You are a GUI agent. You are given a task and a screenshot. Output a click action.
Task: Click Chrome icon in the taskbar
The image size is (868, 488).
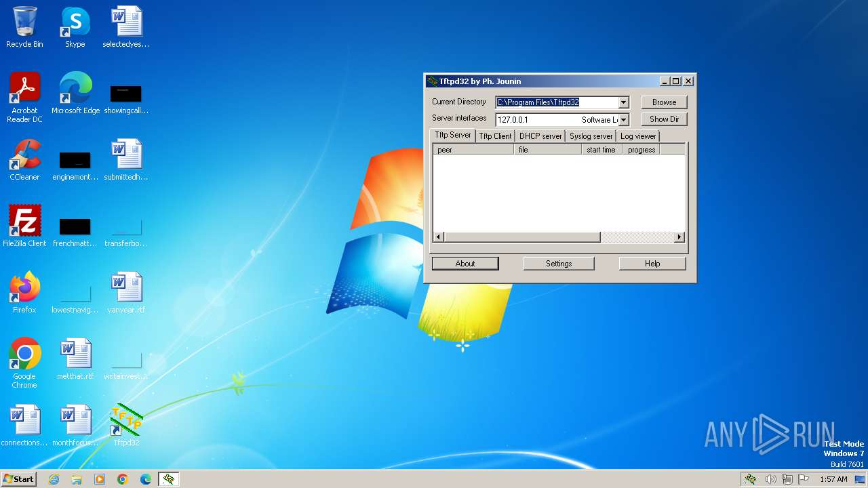pyautogui.click(x=123, y=479)
